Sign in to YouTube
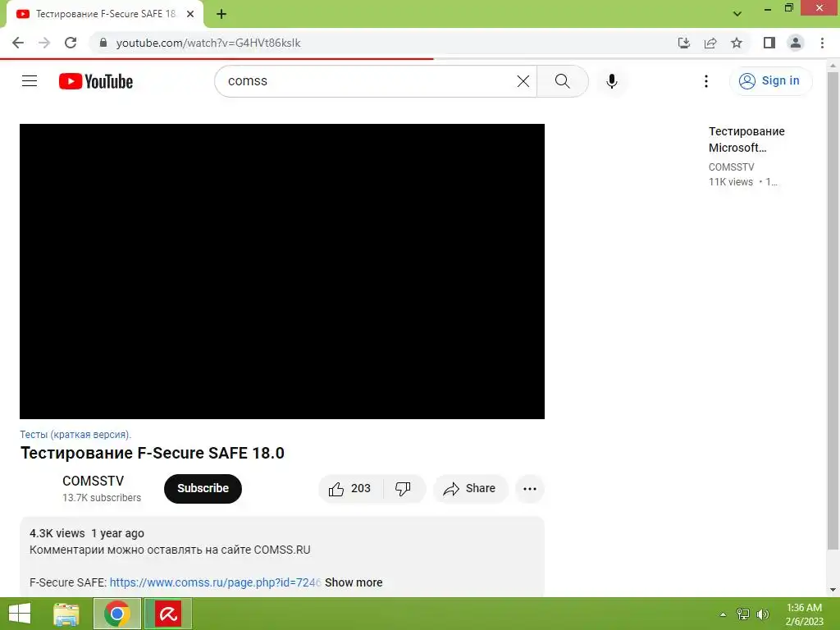 [770, 81]
